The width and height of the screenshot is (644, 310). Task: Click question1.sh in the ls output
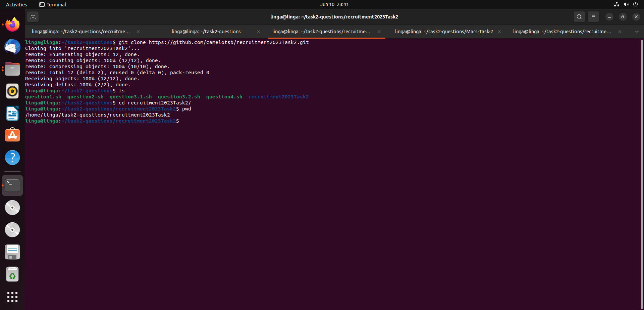pos(43,97)
